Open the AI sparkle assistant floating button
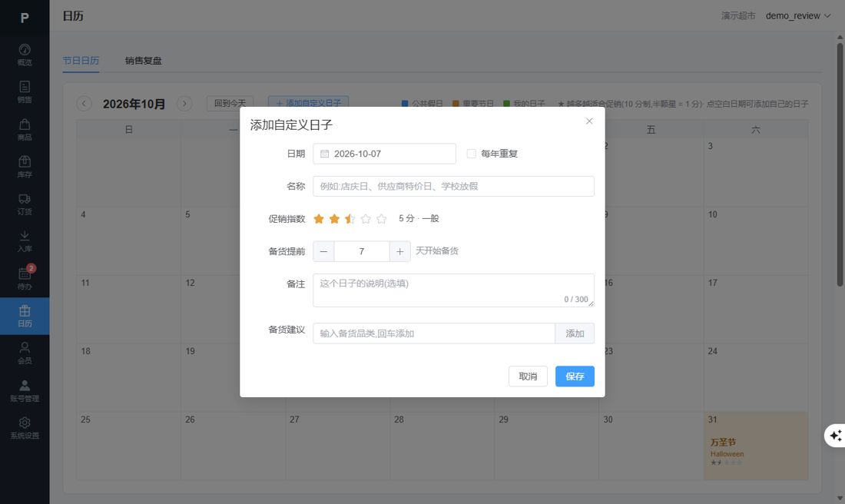The height and width of the screenshot is (504, 845). tap(835, 436)
